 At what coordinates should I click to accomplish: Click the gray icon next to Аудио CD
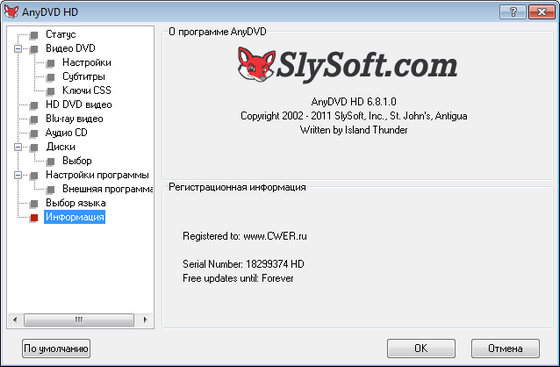[34, 133]
